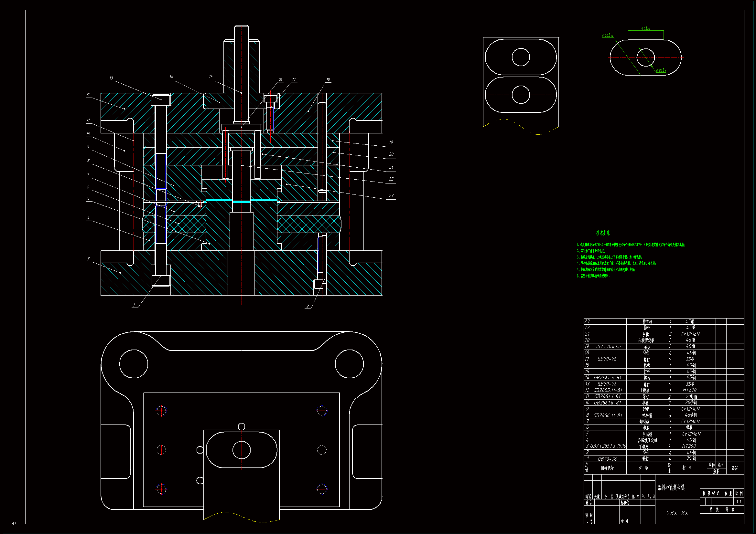756x534 pixels.
Task: Select callout number 1 below section view
Action: pyautogui.click(x=134, y=305)
